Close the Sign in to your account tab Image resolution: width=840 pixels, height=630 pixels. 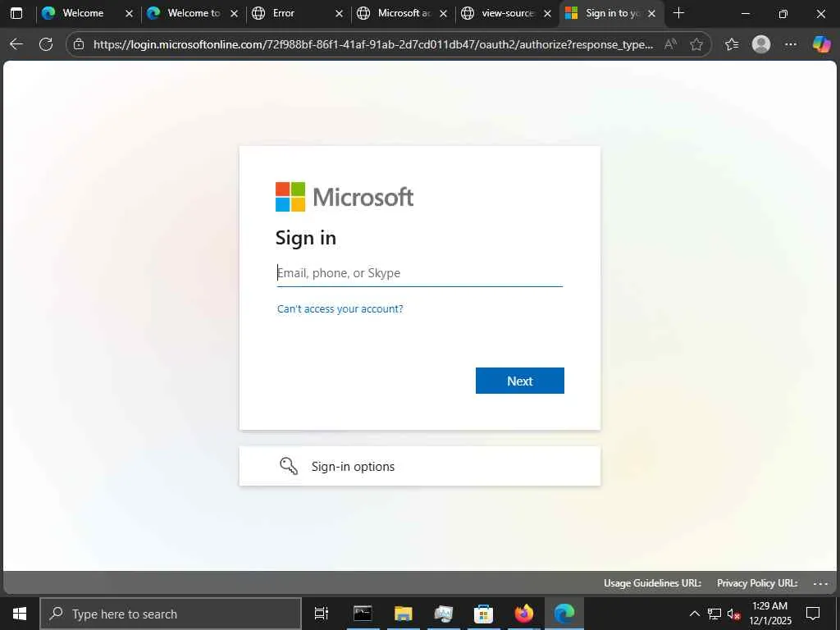[652, 14]
